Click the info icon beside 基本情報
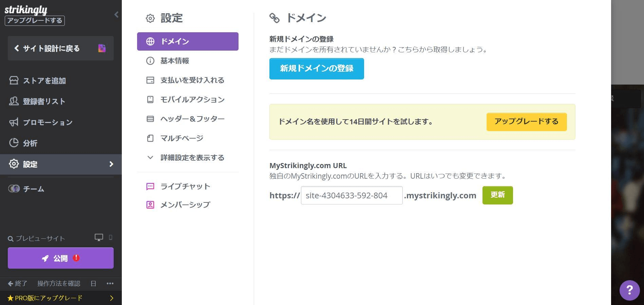This screenshot has width=644, height=305. pos(150,61)
